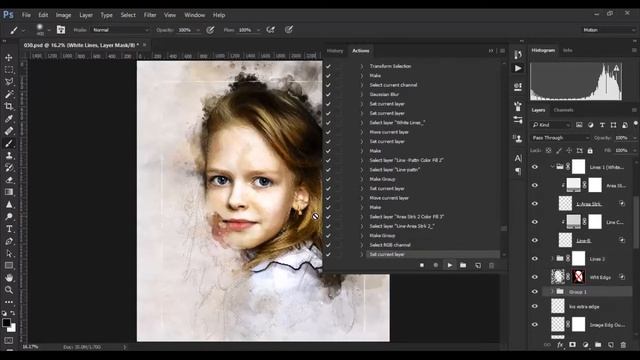This screenshot has width=640, height=360.
Task: Select the Magic Wand tool
Action: 9,94
